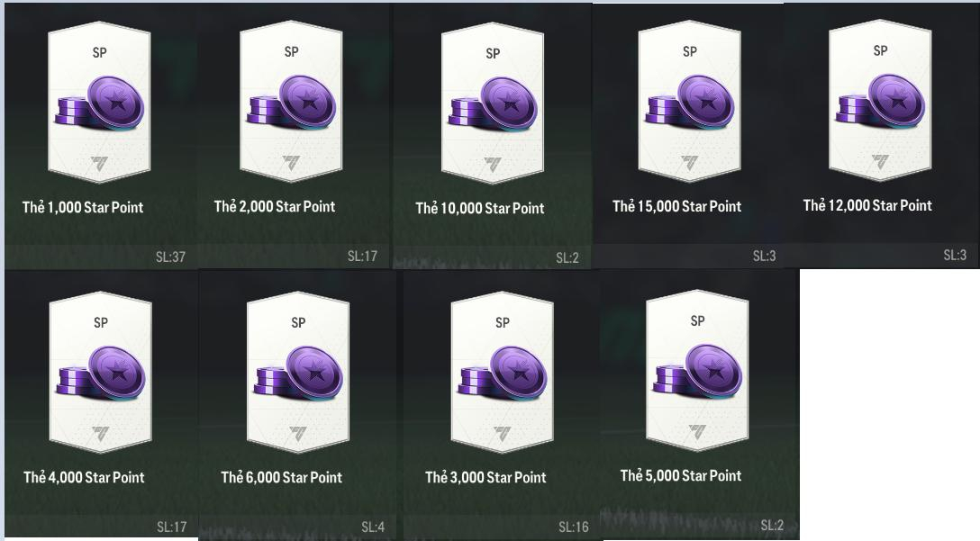Choose the Thẻ 15,000 Star Point label
This screenshot has width=980, height=541.
pyautogui.click(x=676, y=207)
